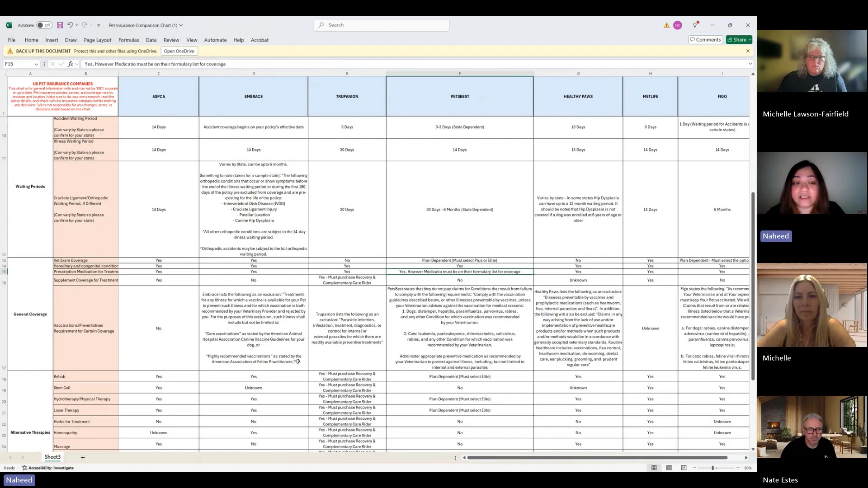Switch to Page Break Preview icon
Image resolution: width=868 pixels, height=488 pixels.
(684, 468)
